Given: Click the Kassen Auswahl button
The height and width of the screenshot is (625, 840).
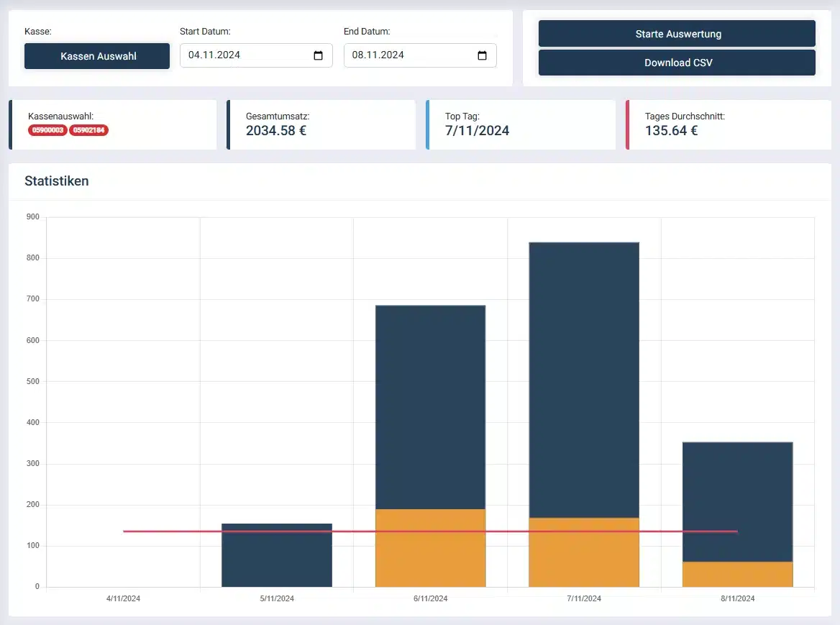Looking at the screenshot, I should coord(97,56).
